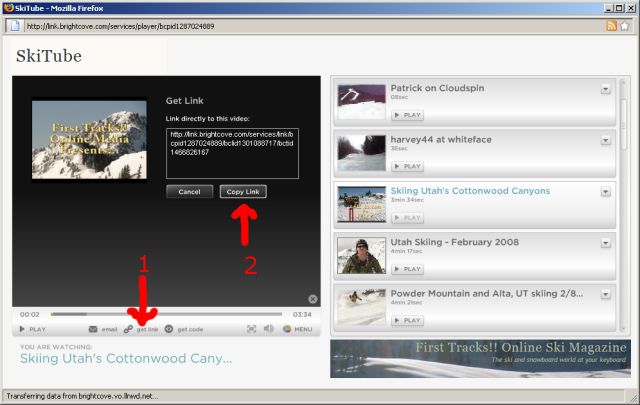Click the Copy Link button

tap(243, 191)
